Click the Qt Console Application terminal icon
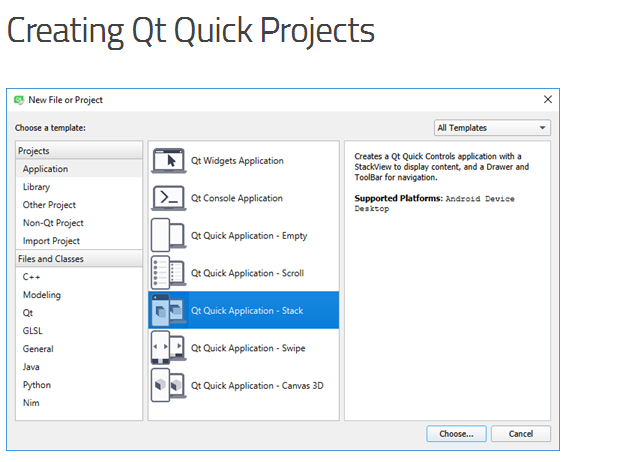Image resolution: width=642 pixels, height=462 pixels. (169, 198)
